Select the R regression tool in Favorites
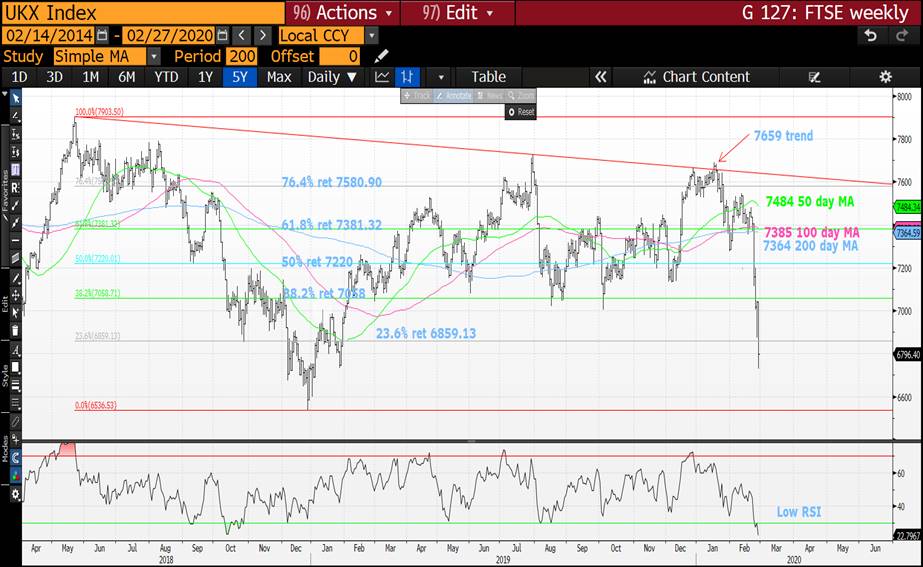The height and width of the screenshot is (567, 923). pyautogui.click(x=16, y=188)
